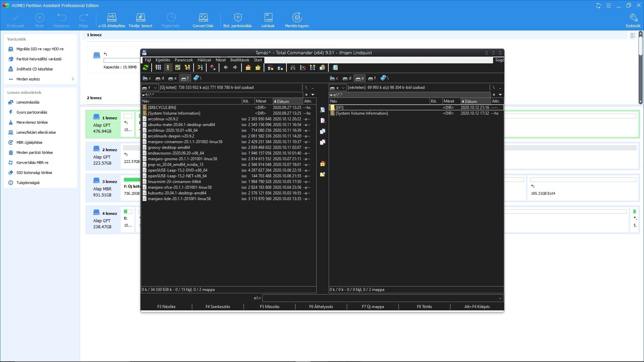Screen dimensions: 644x362
Task: Open the right panel drive e dropdown
Action: coord(337,87)
